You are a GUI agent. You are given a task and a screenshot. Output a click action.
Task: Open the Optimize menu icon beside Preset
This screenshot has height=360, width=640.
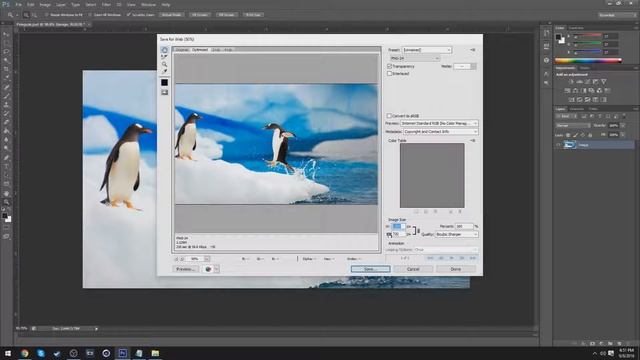(x=473, y=50)
